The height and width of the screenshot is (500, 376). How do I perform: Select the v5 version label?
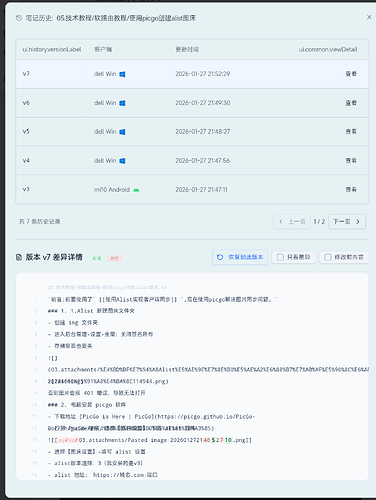(x=26, y=131)
